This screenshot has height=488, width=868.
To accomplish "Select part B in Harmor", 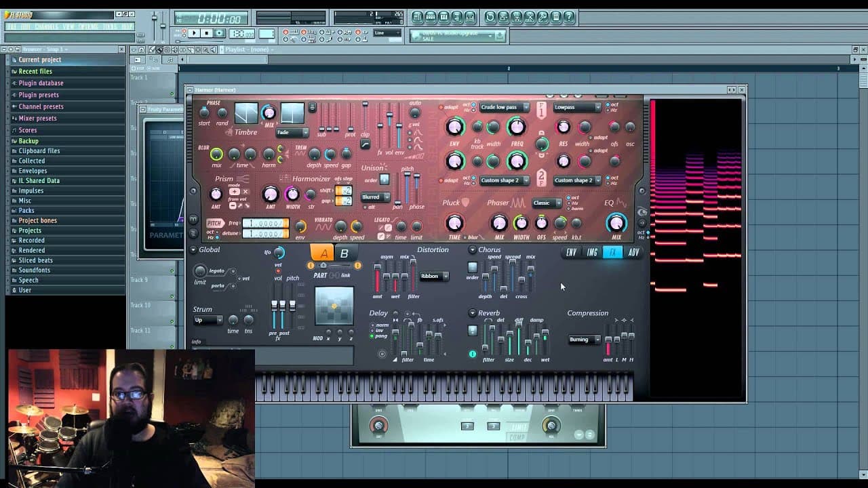I will click(344, 253).
